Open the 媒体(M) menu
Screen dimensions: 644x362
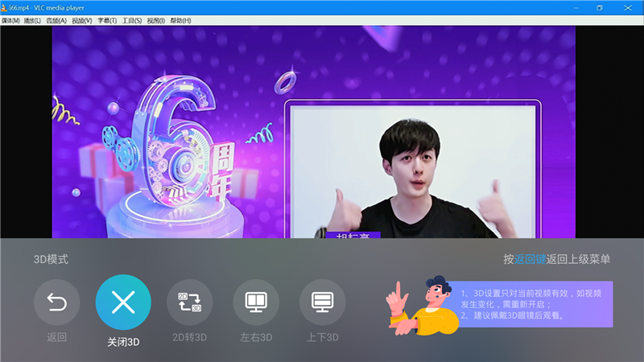10,21
